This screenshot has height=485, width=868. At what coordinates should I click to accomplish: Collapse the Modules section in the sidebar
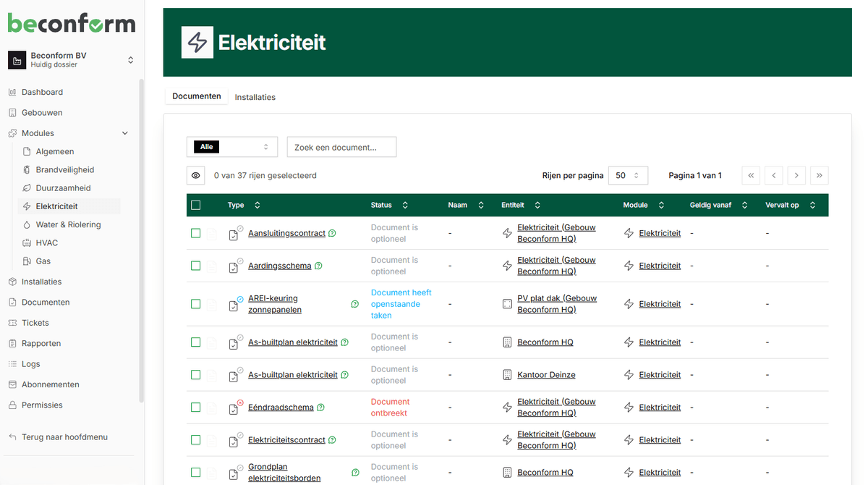[x=124, y=133]
